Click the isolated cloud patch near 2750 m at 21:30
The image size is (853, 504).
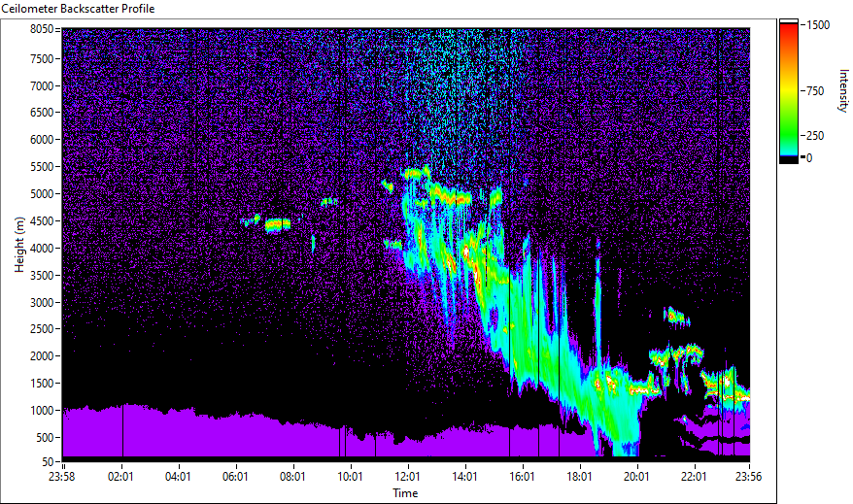click(x=676, y=317)
